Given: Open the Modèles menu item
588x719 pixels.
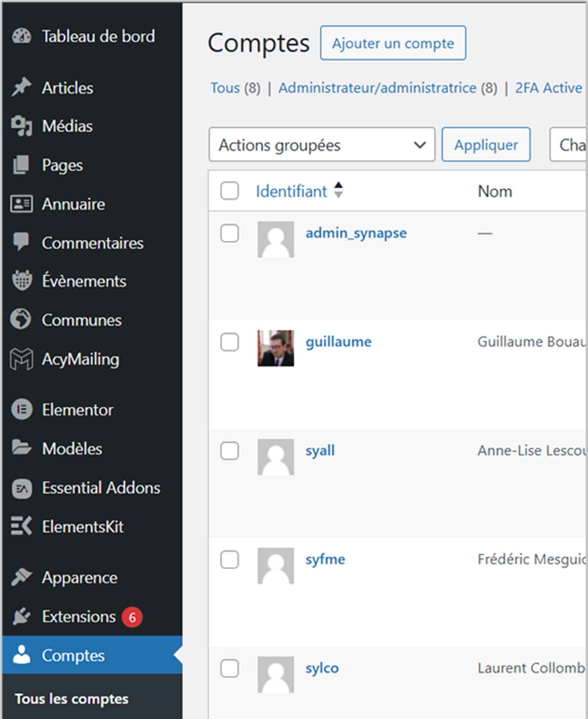Looking at the screenshot, I should coord(92,448).
